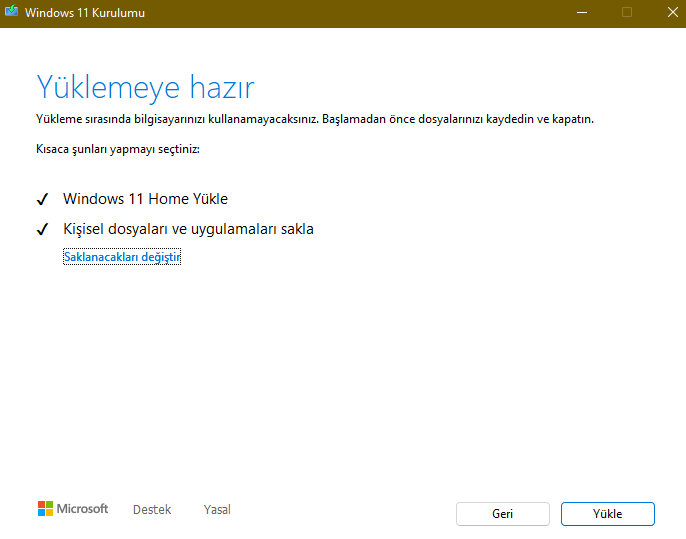Click the Windows 11 Kurulumu title bar icon
Image resolution: width=686 pixels, height=539 pixels.
11,11
